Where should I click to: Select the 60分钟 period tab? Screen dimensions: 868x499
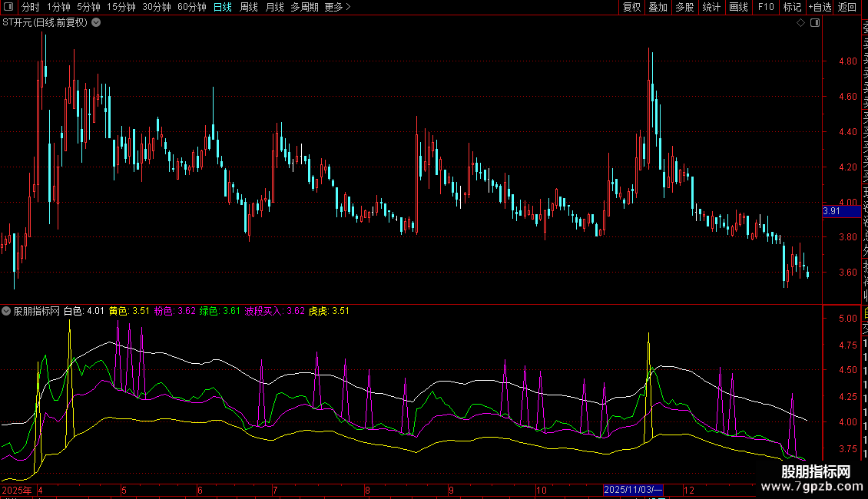point(191,7)
